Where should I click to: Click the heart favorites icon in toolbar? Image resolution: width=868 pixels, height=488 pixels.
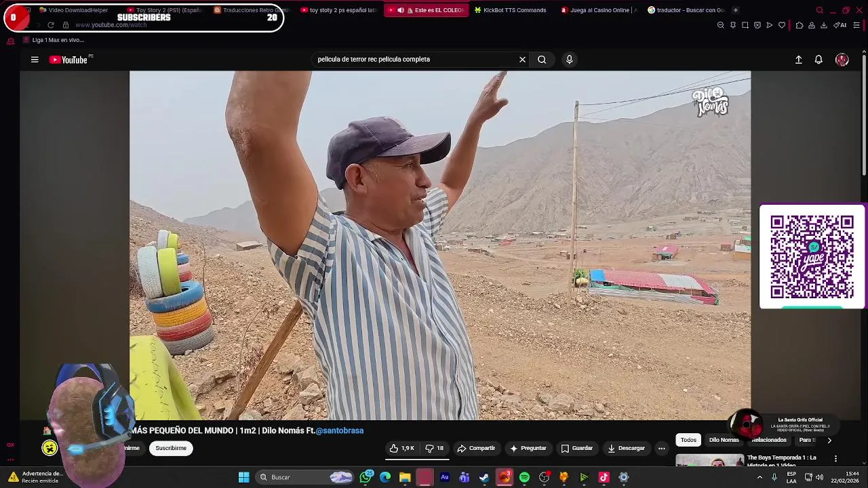coord(781,25)
